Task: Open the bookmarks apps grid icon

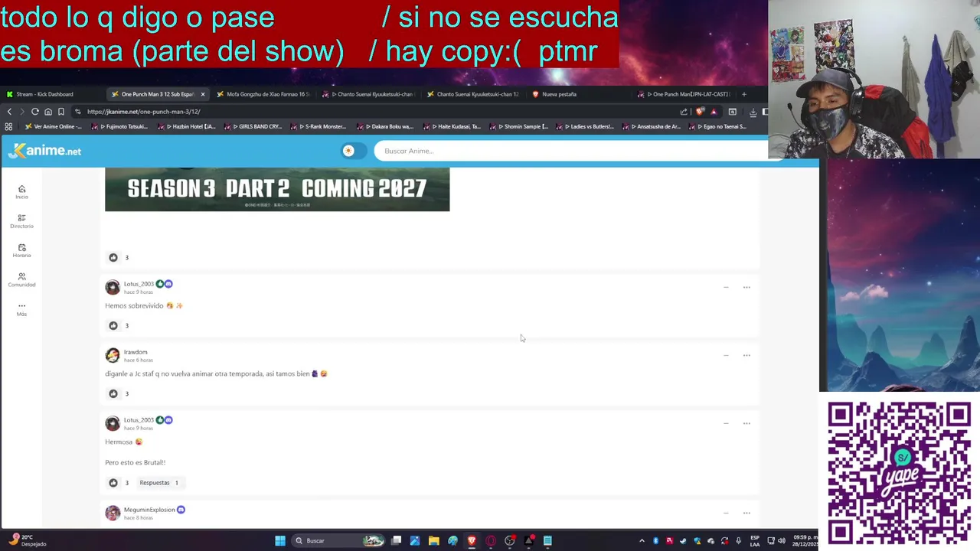Action: (8, 126)
